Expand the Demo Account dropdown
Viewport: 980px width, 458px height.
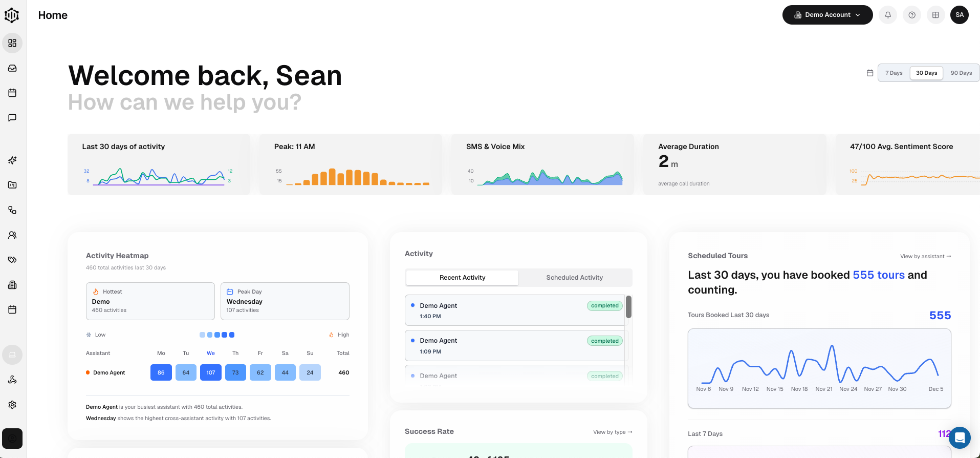pos(827,15)
